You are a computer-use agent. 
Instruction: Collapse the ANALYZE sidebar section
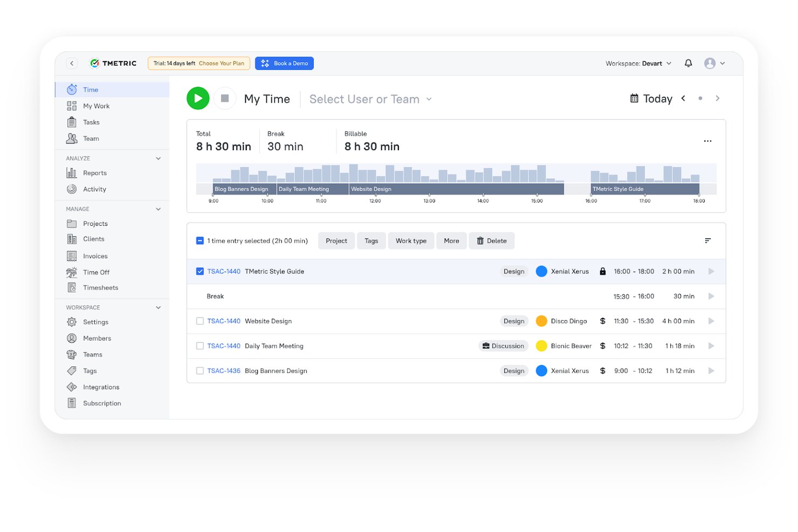tap(158, 158)
